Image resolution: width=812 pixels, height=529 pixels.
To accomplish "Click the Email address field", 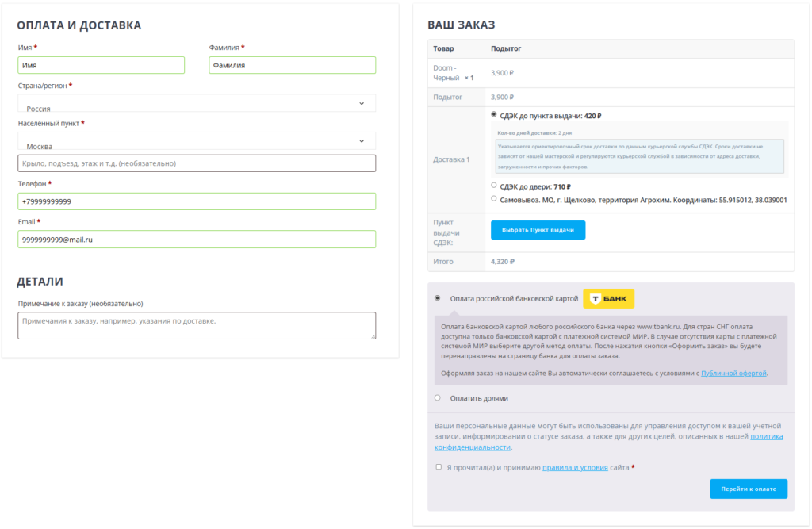I will [x=197, y=240].
